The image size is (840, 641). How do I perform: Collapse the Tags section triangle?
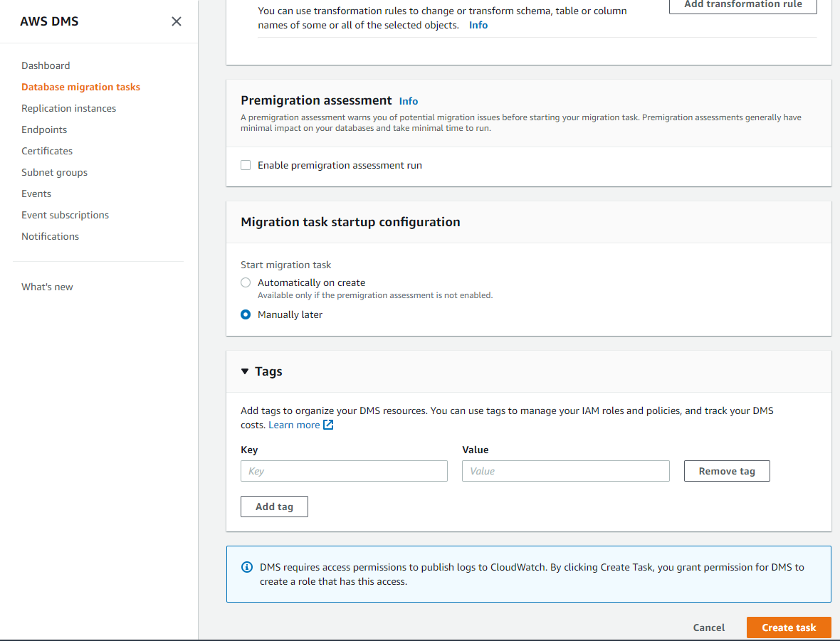245,371
